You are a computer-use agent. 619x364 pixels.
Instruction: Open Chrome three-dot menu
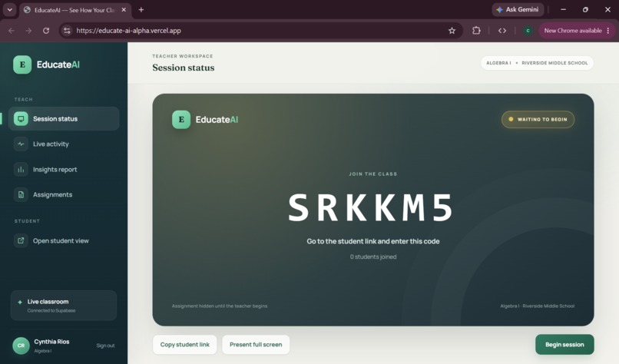click(608, 31)
